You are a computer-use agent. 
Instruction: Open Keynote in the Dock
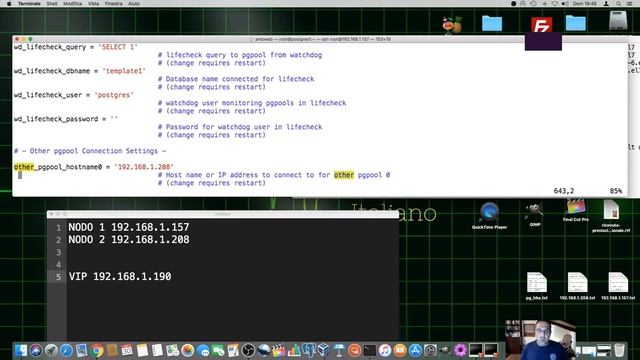click(x=339, y=350)
